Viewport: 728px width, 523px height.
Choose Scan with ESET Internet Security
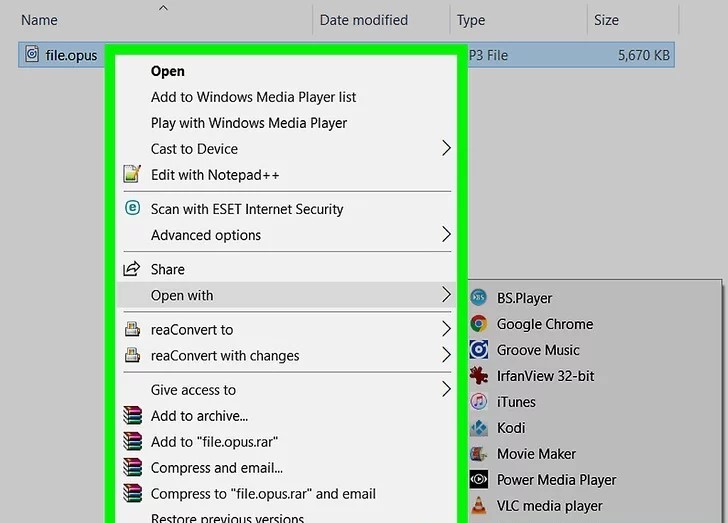click(286, 209)
